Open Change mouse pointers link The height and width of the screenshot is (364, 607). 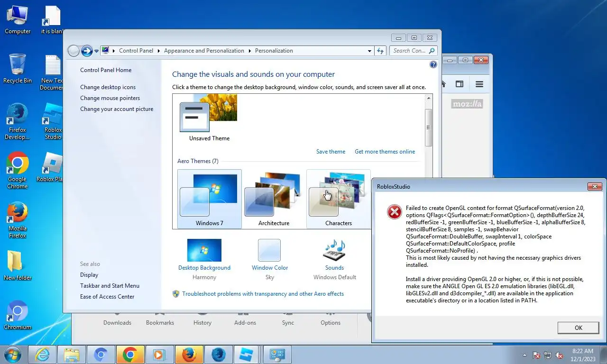point(110,98)
